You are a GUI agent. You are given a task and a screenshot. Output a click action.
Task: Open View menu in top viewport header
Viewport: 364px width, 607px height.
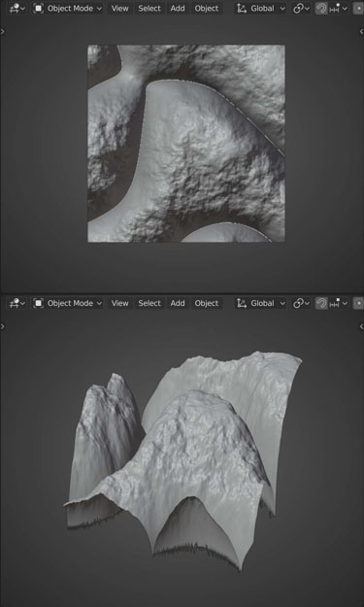coord(120,8)
